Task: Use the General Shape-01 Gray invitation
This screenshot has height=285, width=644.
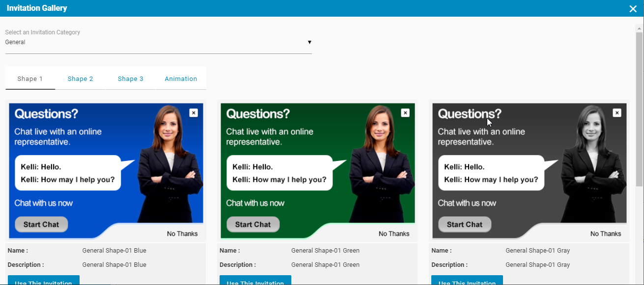Action: [467, 281]
